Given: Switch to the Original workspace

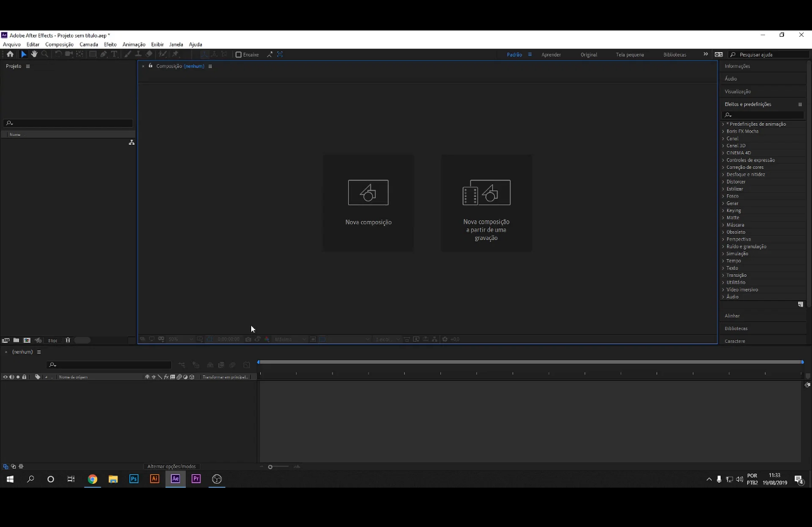Looking at the screenshot, I should 589,55.
